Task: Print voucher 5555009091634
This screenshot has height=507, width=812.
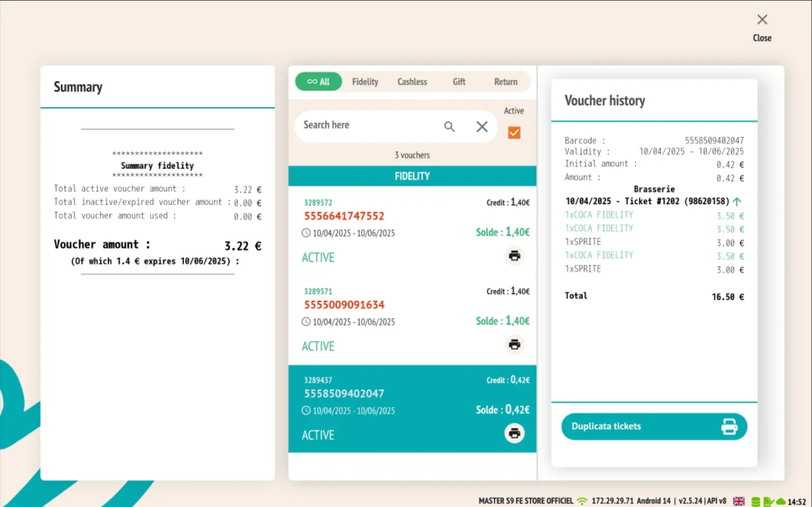Action: tap(514, 345)
